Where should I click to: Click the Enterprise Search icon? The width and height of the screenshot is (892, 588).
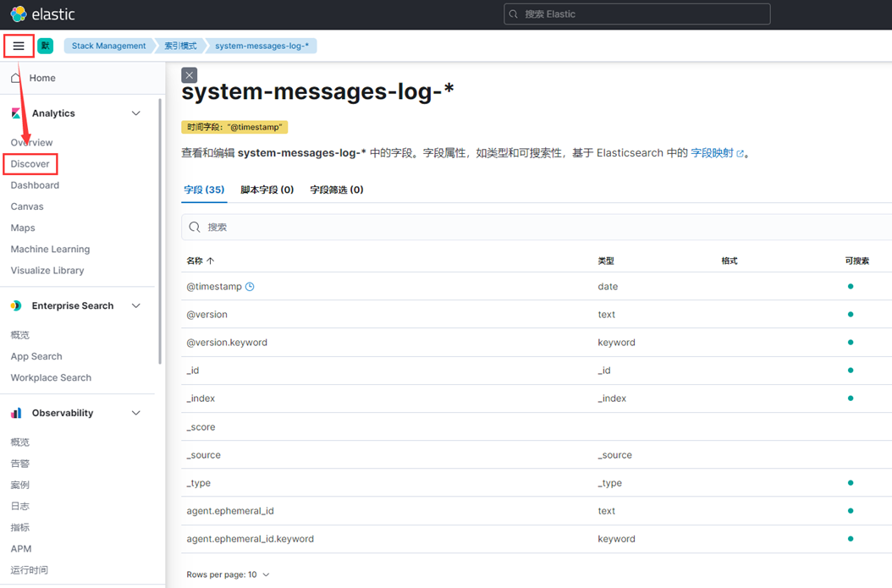coord(16,306)
